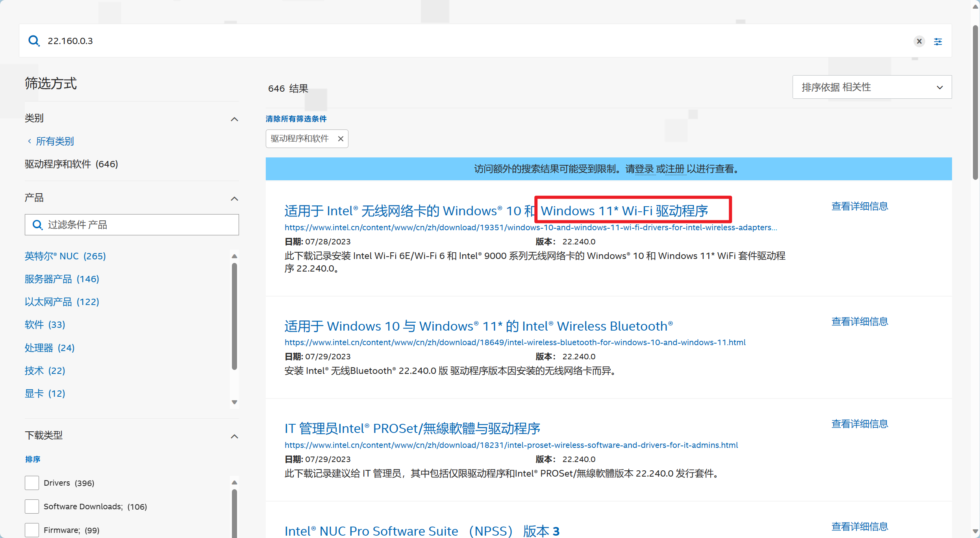
Task: Check the Drivers checkbox
Action: pyautogui.click(x=32, y=483)
